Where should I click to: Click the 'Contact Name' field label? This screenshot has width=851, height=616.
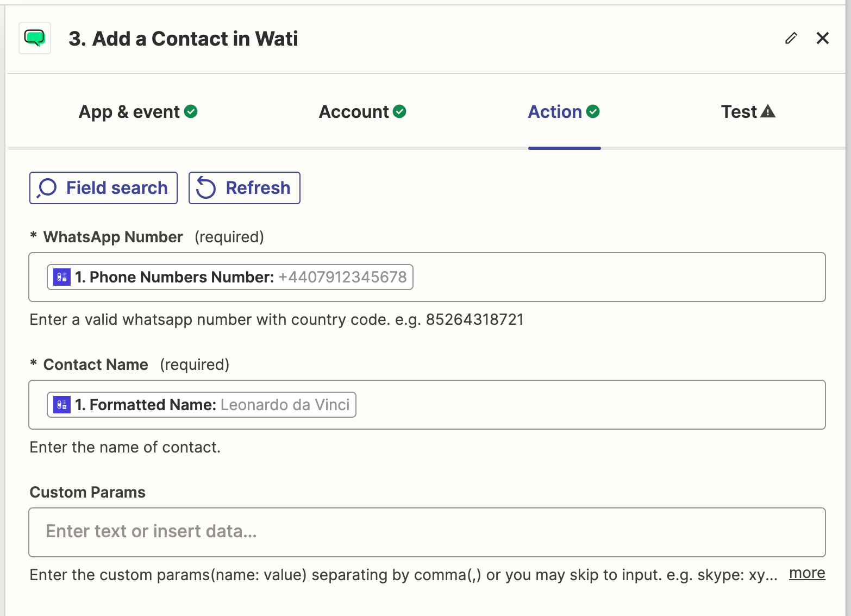coord(96,364)
